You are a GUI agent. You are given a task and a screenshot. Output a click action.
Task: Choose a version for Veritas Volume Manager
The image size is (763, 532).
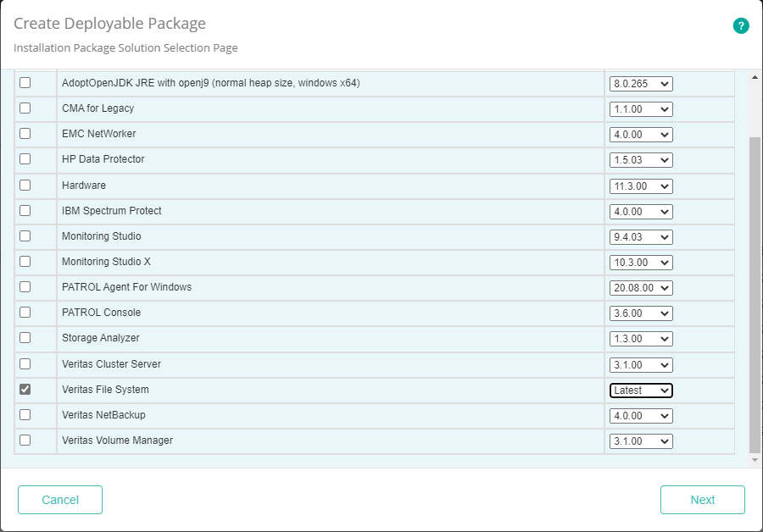641,441
